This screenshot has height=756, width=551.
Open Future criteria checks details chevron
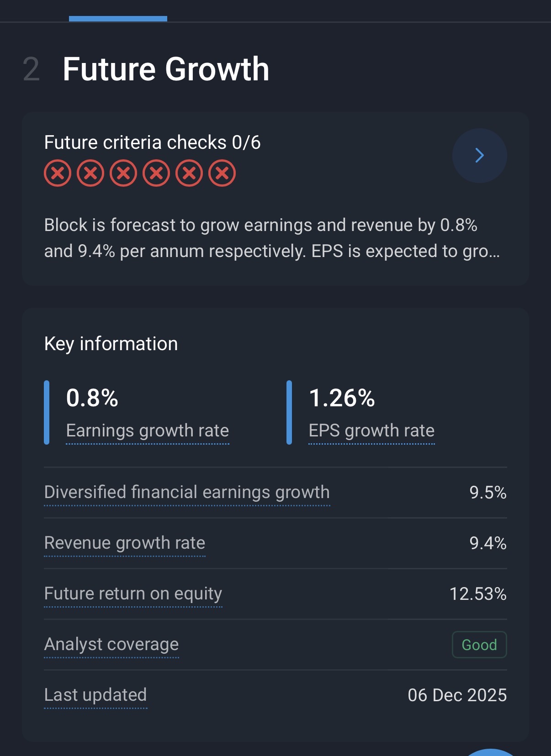(479, 156)
